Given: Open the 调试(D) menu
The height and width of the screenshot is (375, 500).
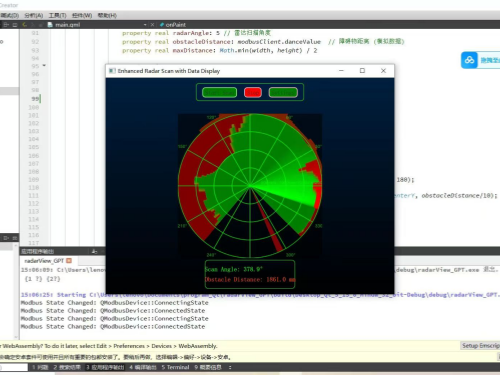Looking at the screenshot, I should click(x=9, y=15).
